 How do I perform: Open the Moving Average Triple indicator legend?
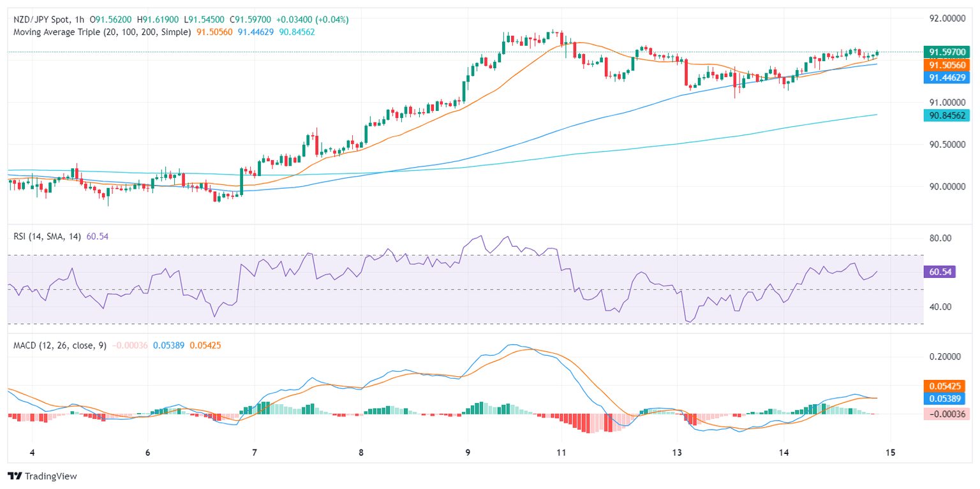point(102,31)
